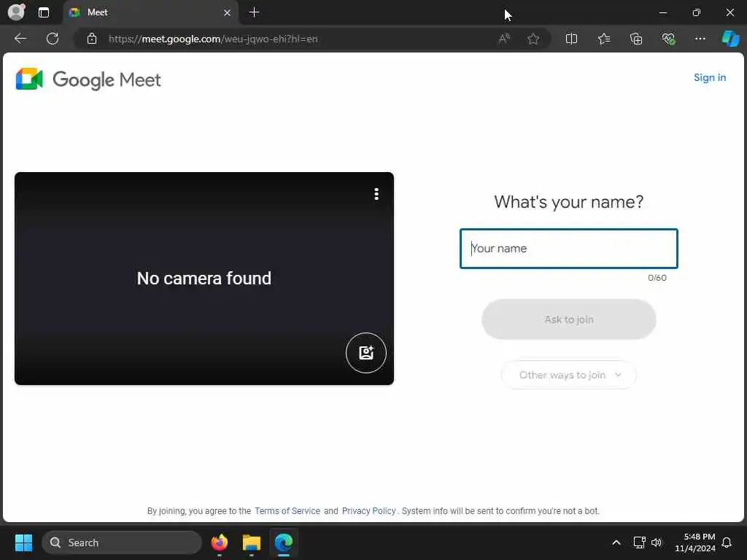Open File Explorer from the taskbar
Viewport: 747px width, 560px height.
coord(252,542)
